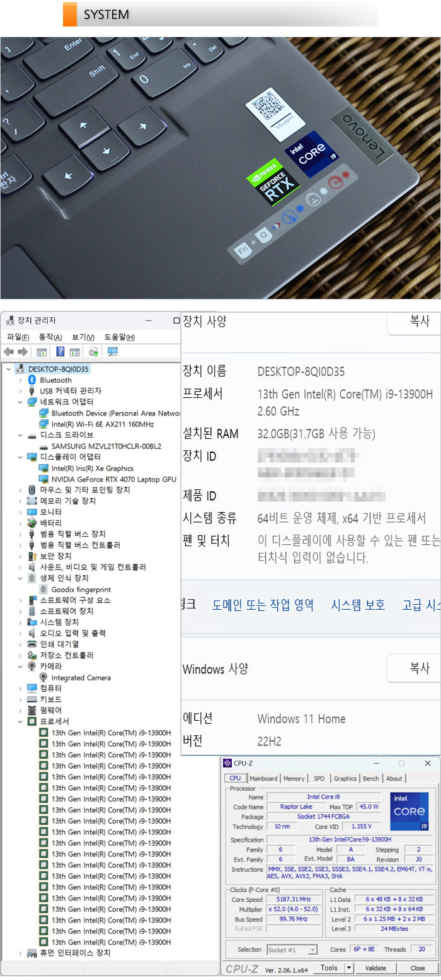The image size is (441, 980).
Task: Click scan for hardware changes monitor icon
Action: pyautogui.click(x=113, y=352)
